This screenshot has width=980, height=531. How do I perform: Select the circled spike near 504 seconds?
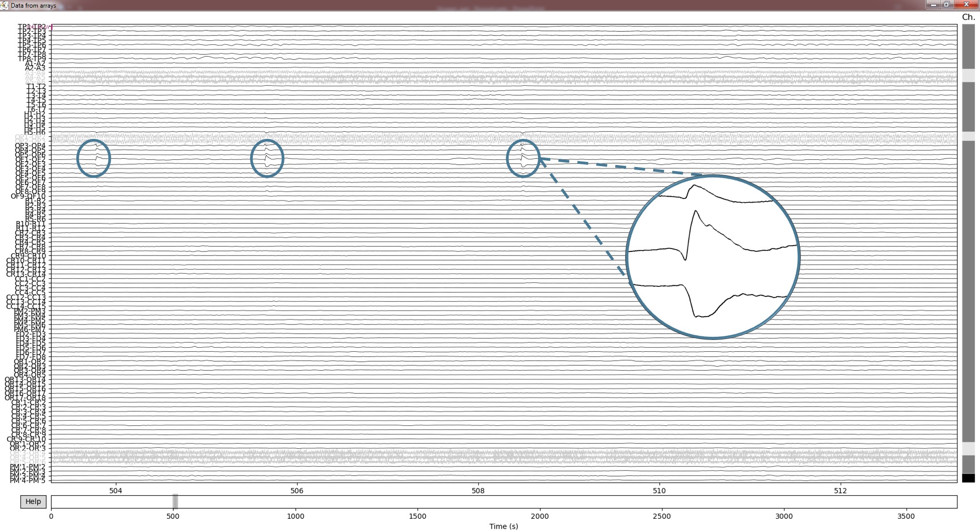[93, 158]
